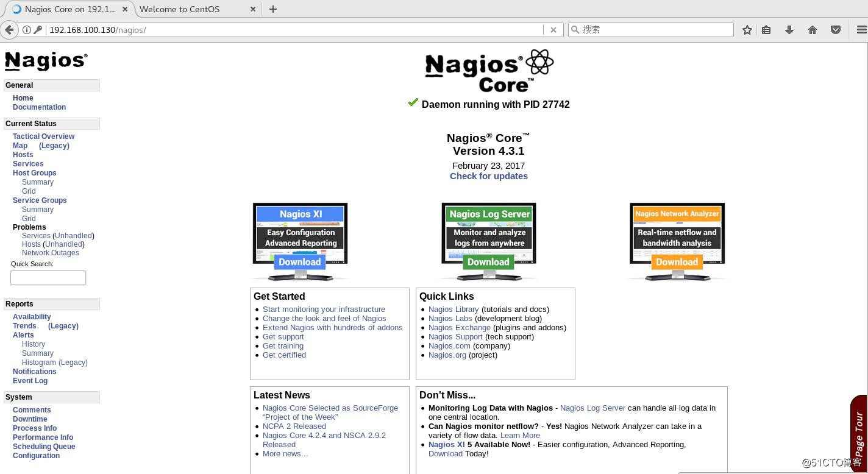Open Host Groups in sidebar
Screen dimensions: 868x474
[x=34, y=173]
